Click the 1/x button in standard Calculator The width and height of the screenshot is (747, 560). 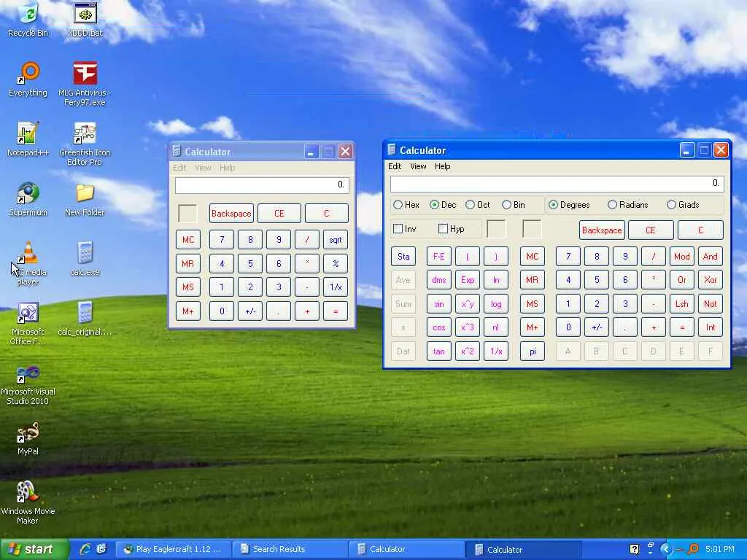tap(336, 287)
